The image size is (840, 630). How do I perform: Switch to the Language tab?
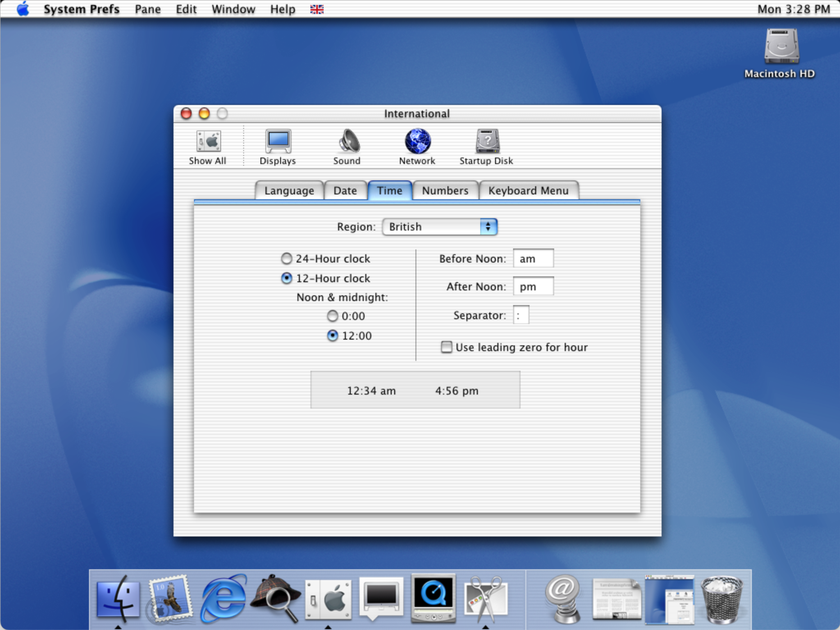289,191
